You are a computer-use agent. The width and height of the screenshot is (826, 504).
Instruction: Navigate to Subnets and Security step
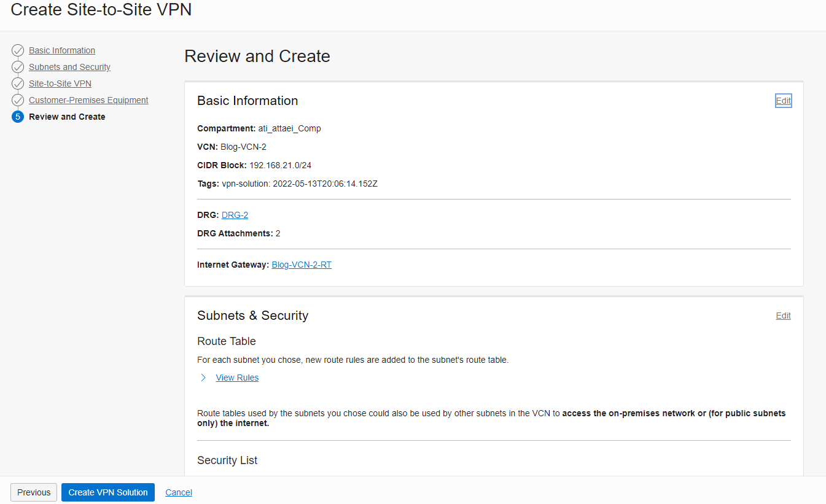click(69, 67)
